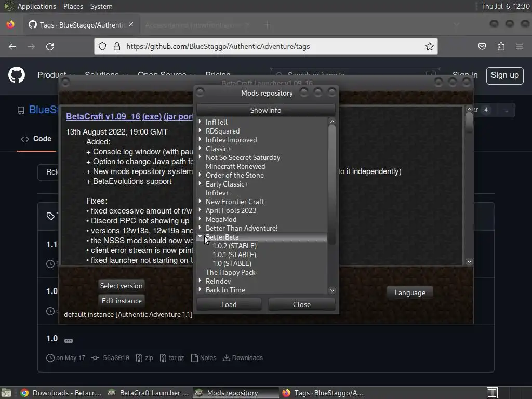This screenshot has height=399, width=532.
Task: Select BetterBeta version 1.0.2 (STABLE)
Action: click(234, 246)
